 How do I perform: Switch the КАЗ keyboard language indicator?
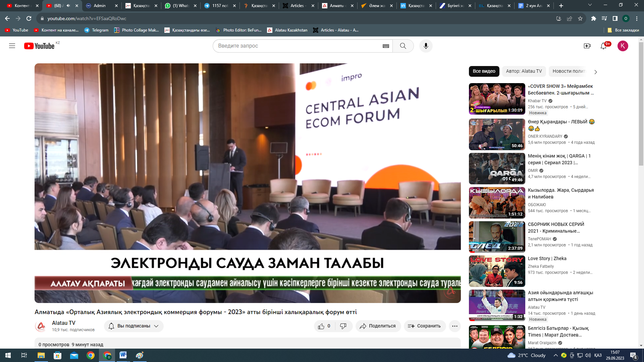click(x=598, y=355)
